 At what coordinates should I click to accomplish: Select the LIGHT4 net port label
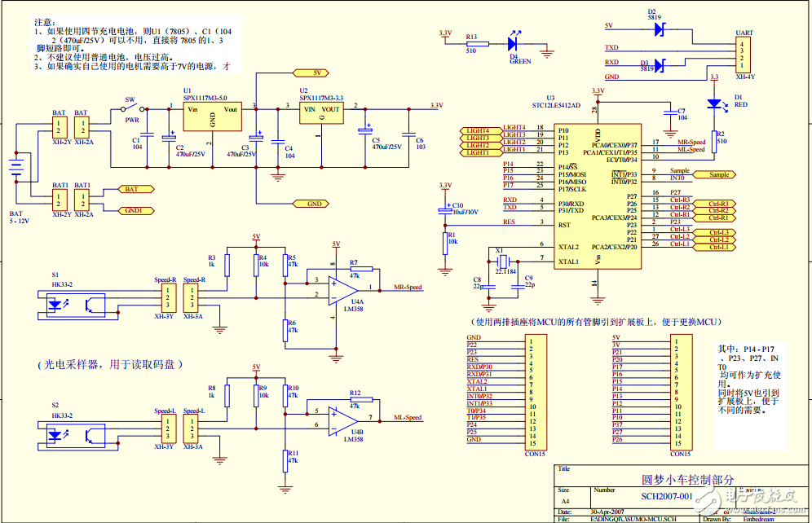tap(477, 130)
